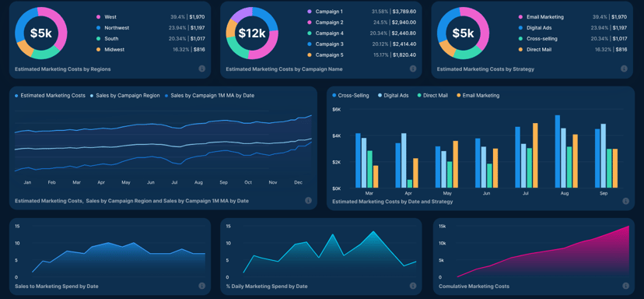This screenshot has height=299, width=644.
Task: Click the purple Campaign 1 legend dot
Action: [x=310, y=12]
